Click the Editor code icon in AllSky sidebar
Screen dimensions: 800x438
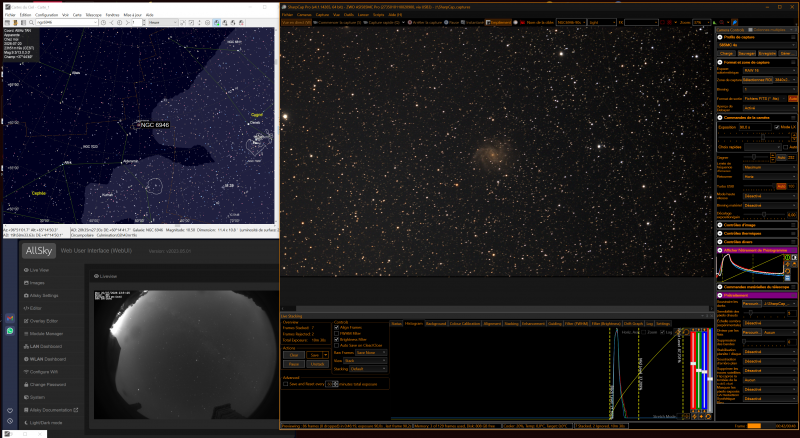pos(26,308)
